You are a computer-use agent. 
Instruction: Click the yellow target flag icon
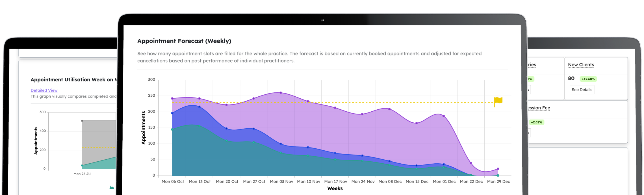pos(498,101)
